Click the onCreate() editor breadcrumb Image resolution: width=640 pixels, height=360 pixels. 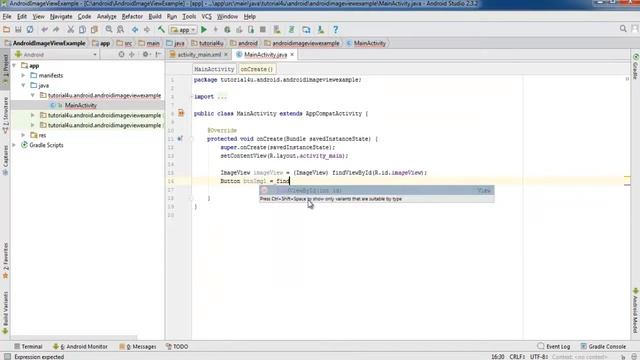pos(257,69)
